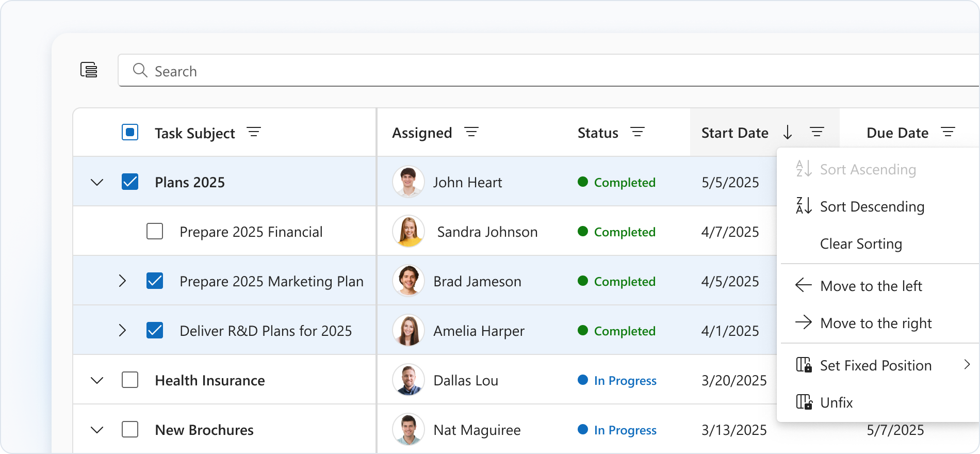Image resolution: width=980 pixels, height=454 pixels.
Task: Choose Sort Descending from the menu
Action: click(x=872, y=206)
